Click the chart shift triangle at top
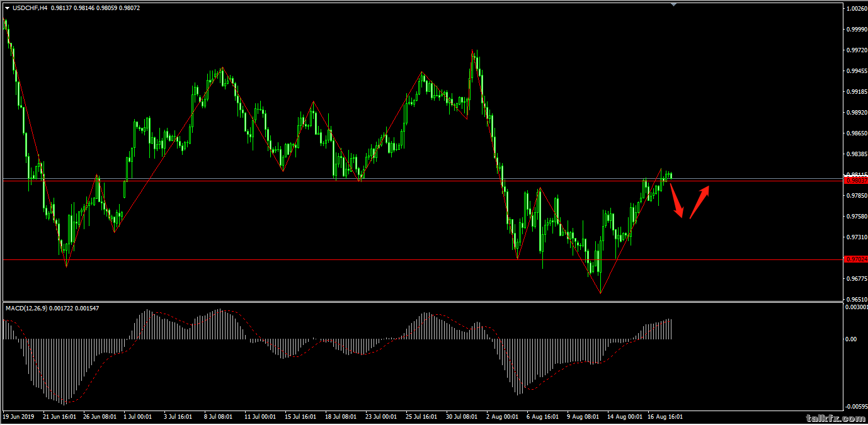Screen dimensions: 868x425 (x=674, y=5)
